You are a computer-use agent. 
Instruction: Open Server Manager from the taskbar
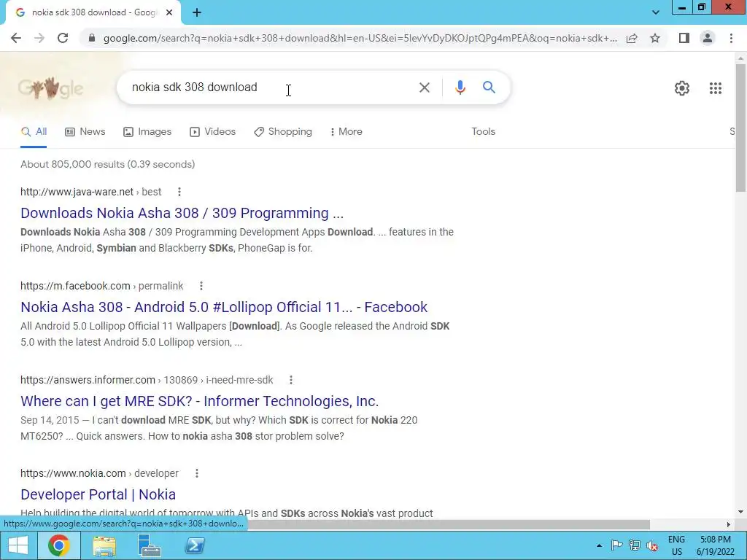click(149, 545)
